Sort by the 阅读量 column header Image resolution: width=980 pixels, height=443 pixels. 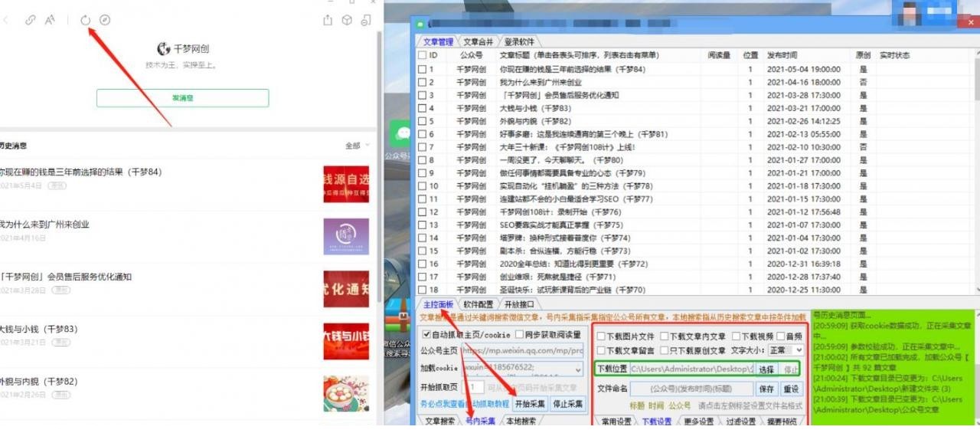point(719,55)
